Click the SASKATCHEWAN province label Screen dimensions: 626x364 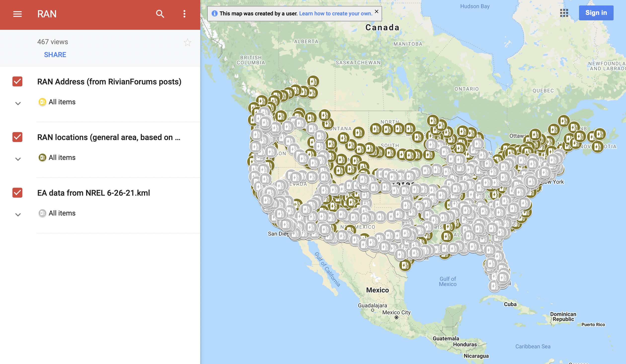tap(358, 63)
